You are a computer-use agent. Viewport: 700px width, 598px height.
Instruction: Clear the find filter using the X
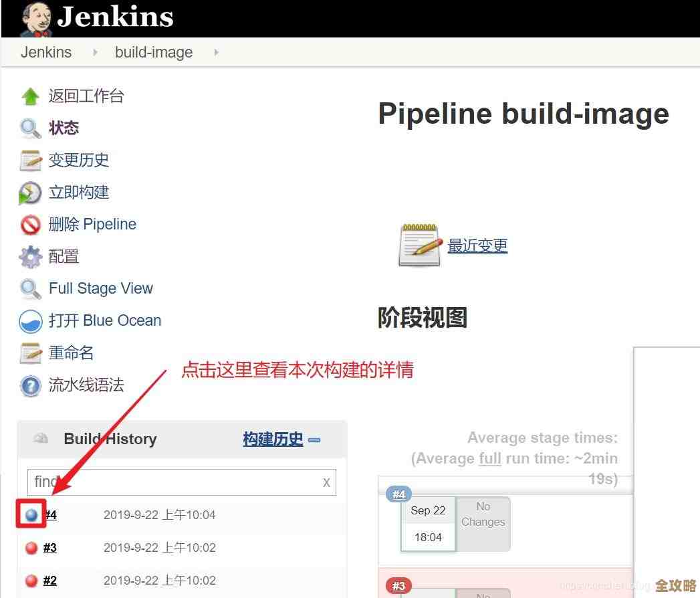pos(326,482)
